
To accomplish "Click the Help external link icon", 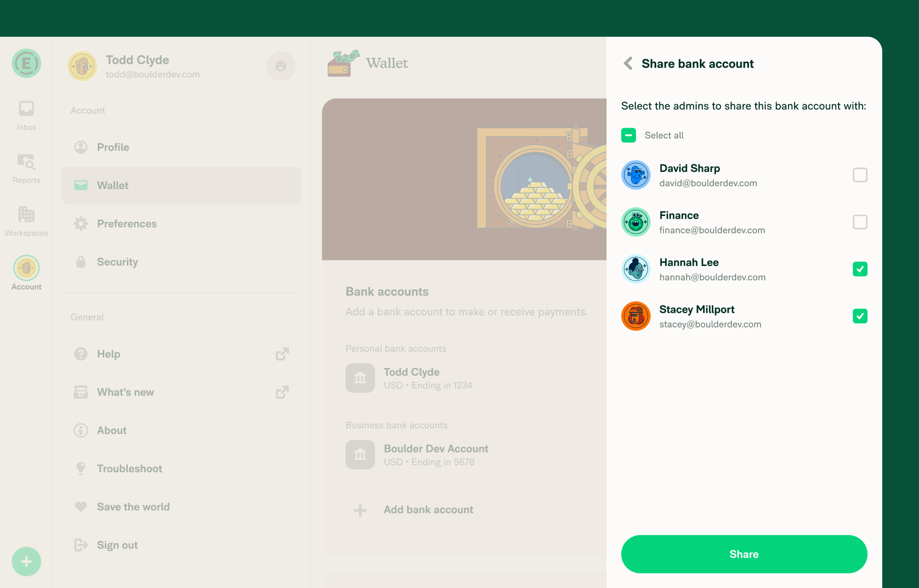I will [282, 354].
